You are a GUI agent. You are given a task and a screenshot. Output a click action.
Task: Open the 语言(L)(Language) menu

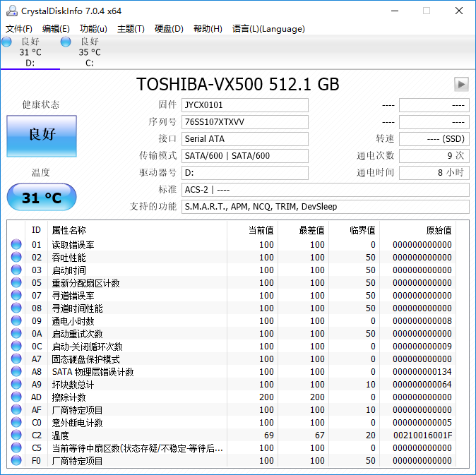[268, 29]
